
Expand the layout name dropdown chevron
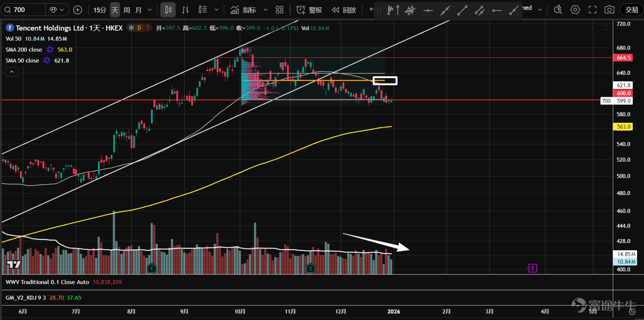pos(540,9)
